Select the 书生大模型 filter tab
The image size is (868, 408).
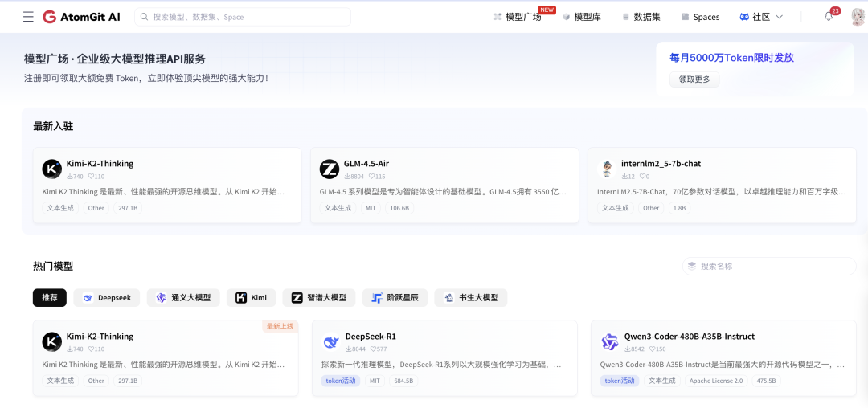(x=470, y=297)
